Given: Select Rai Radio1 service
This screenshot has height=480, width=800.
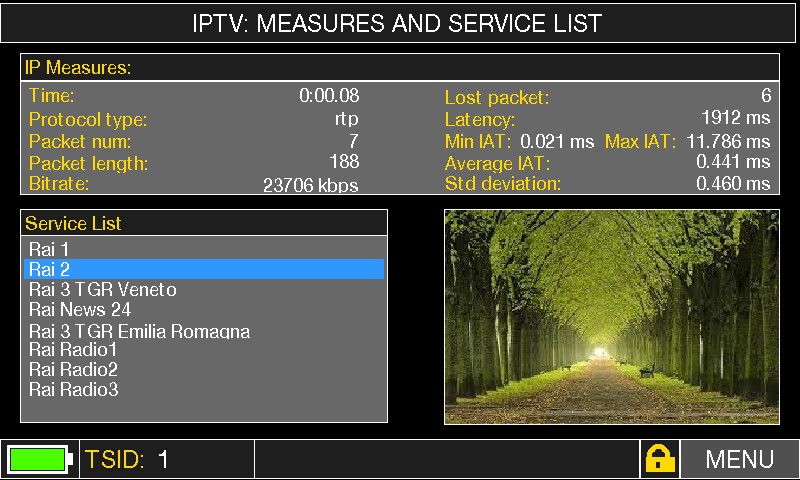Looking at the screenshot, I should point(73,350).
